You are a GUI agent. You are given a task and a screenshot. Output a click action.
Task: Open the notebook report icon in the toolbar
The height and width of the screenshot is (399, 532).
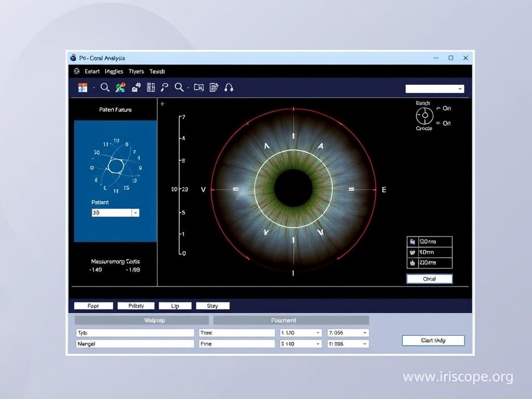point(151,87)
